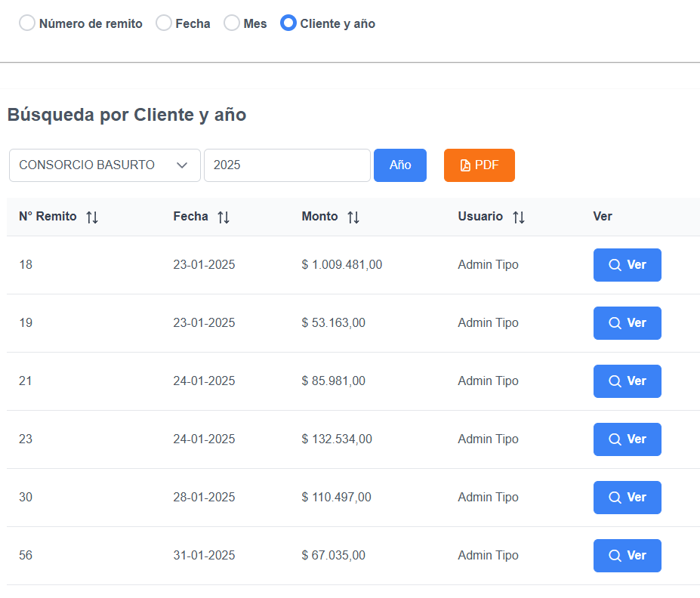Image resolution: width=700 pixels, height=598 pixels.
Task: Select Cliente y año radio button
Action: (288, 23)
